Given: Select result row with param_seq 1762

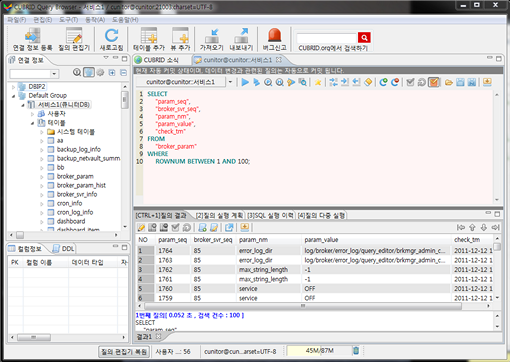Looking at the screenshot, I should (315, 270).
